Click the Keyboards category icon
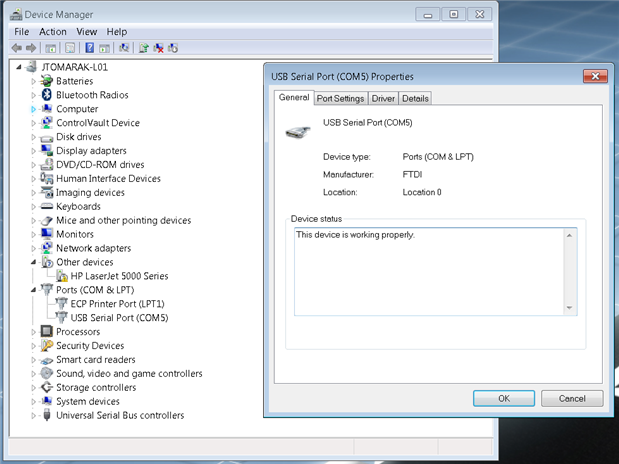Image resolution: width=619 pixels, height=464 pixels. point(47,206)
